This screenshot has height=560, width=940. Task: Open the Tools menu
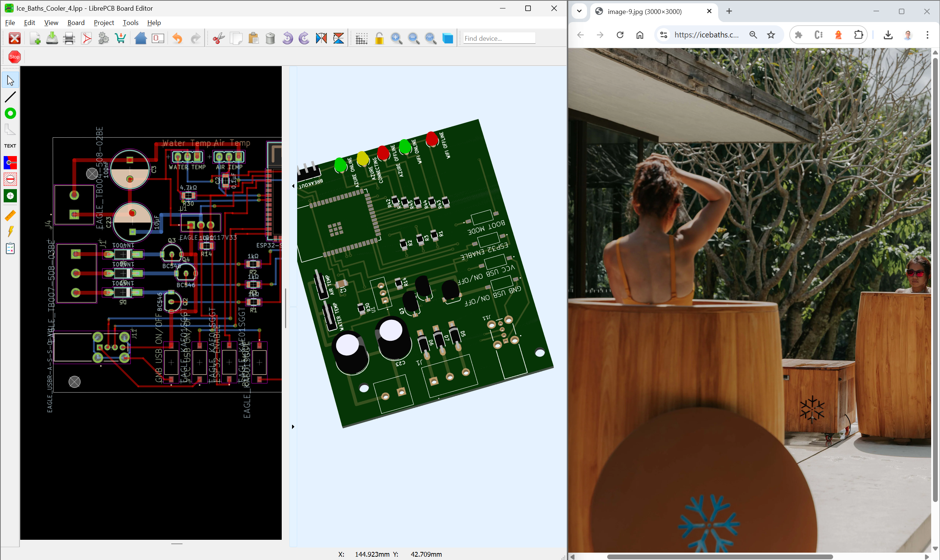click(130, 23)
